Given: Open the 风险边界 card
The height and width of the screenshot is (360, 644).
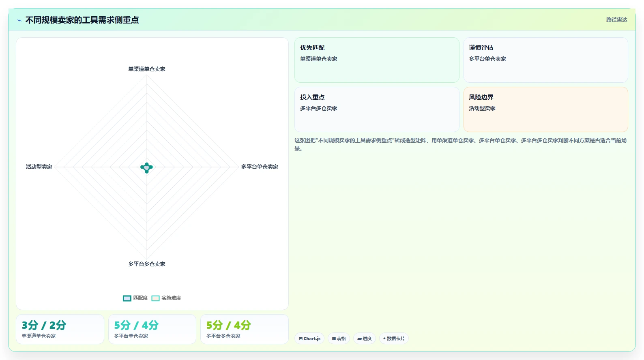Looking at the screenshot, I should [546, 109].
